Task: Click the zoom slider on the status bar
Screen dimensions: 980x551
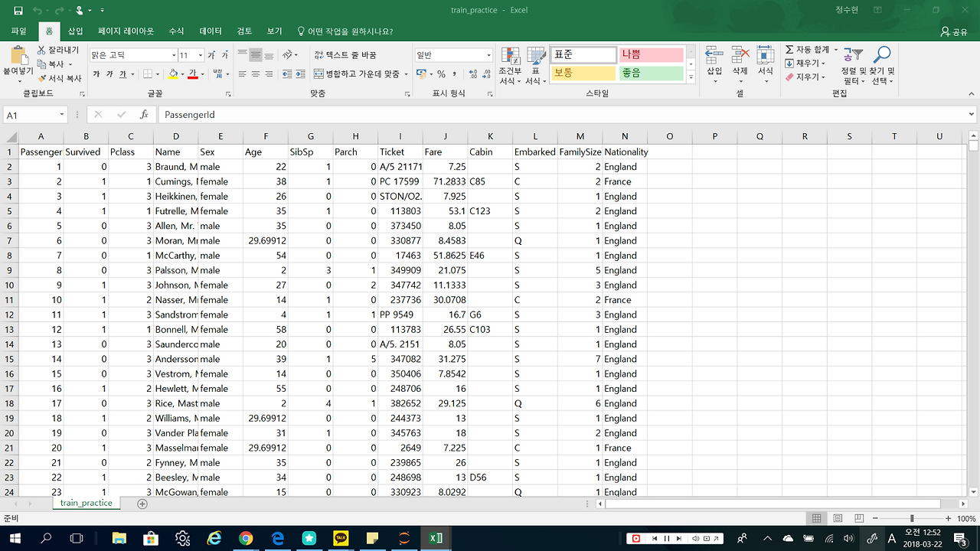Action: [x=911, y=518]
